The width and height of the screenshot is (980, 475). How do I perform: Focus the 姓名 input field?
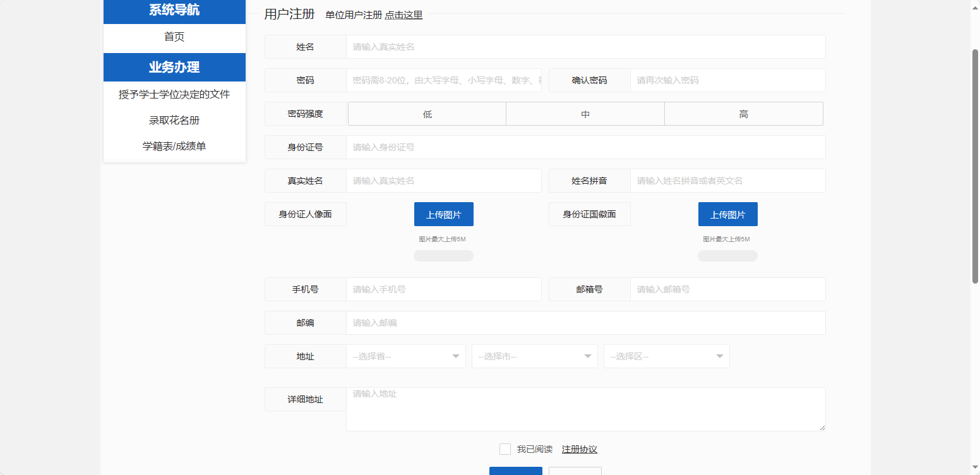click(x=585, y=47)
